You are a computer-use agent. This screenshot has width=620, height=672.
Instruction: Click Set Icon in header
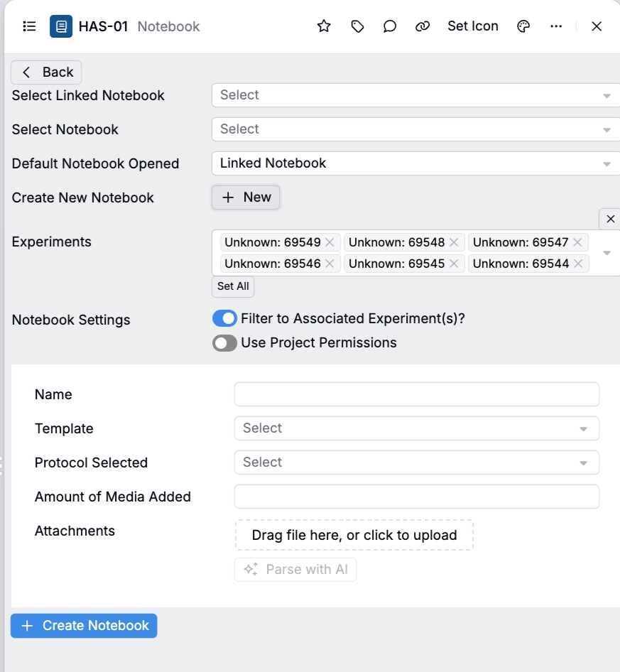(x=472, y=26)
